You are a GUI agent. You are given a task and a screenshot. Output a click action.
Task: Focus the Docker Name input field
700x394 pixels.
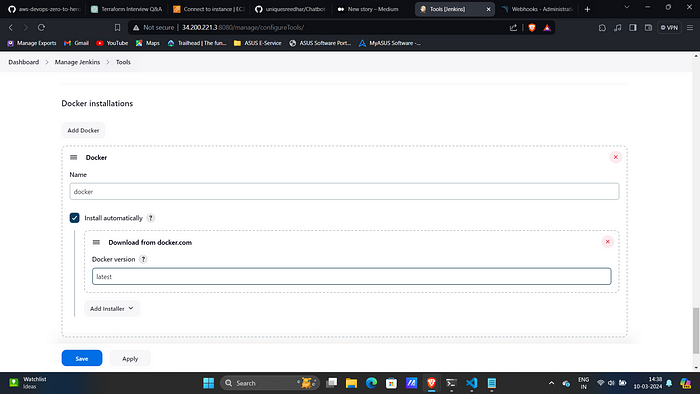(344, 191)
